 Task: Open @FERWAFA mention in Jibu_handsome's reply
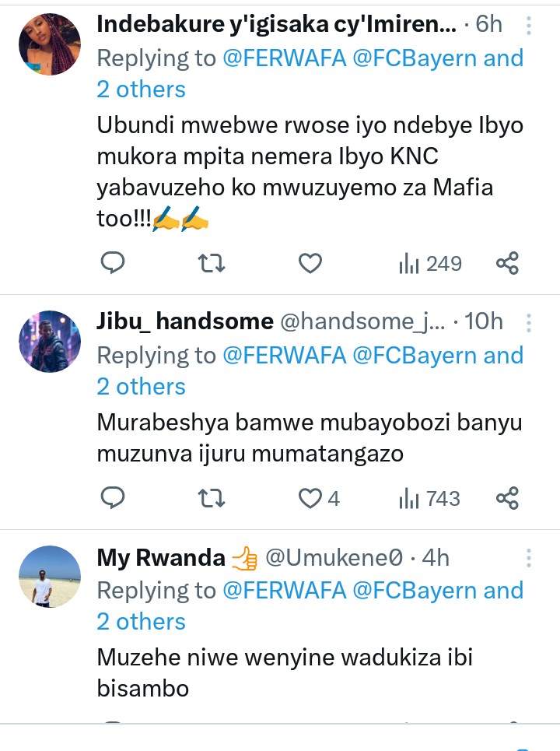pos(284,356)
